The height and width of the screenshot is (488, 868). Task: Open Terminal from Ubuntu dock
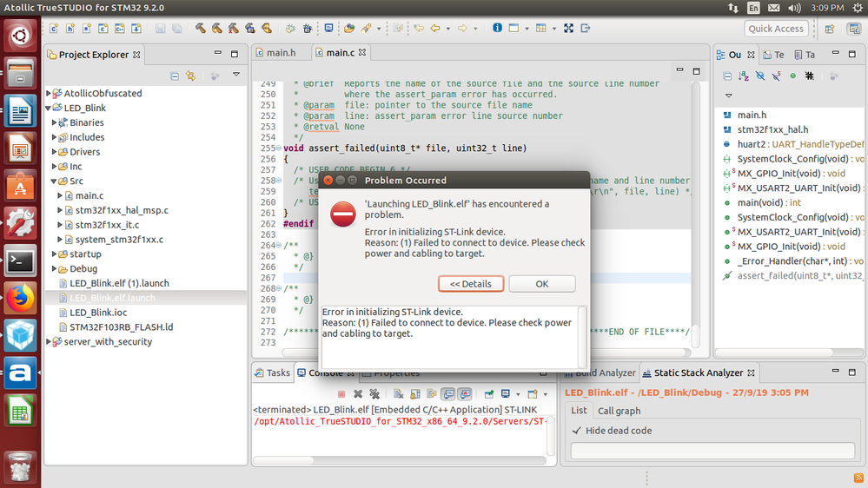point(20,261)
